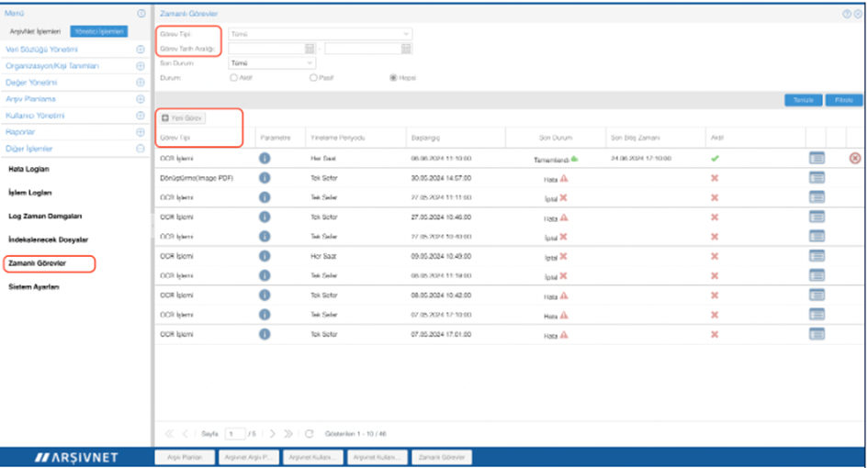Click help icon in Zamanlı Görevler header
Screen dimensions: 868x468
click(846, 14)
